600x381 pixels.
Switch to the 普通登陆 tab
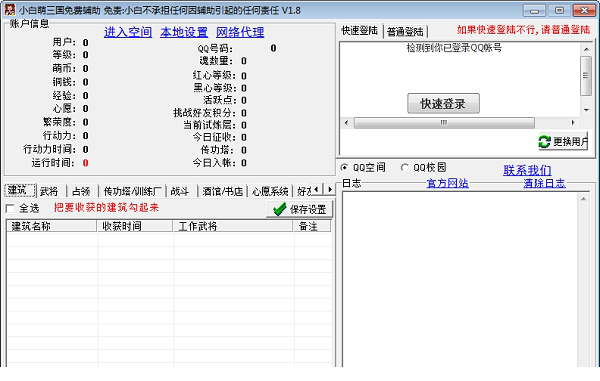click(405, 31)
